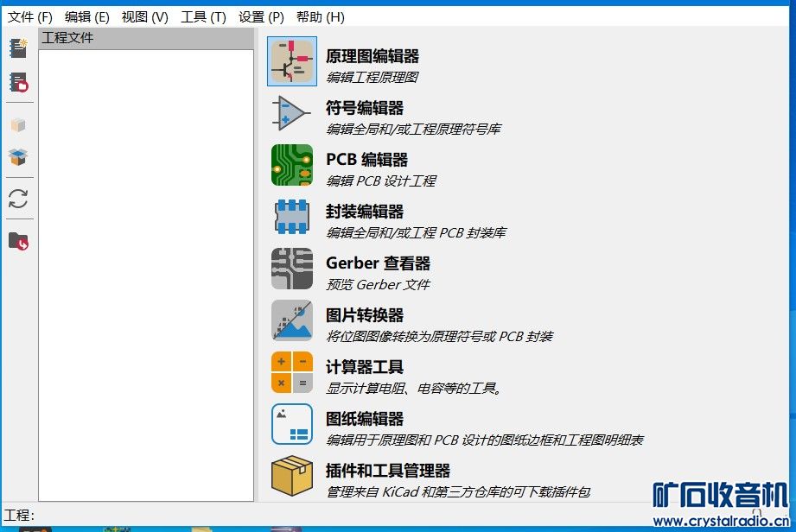The image size is (796, 532).
Task: Launch the footprint editor chip icon
Action: pyautogui.click(x=292, y=217)
